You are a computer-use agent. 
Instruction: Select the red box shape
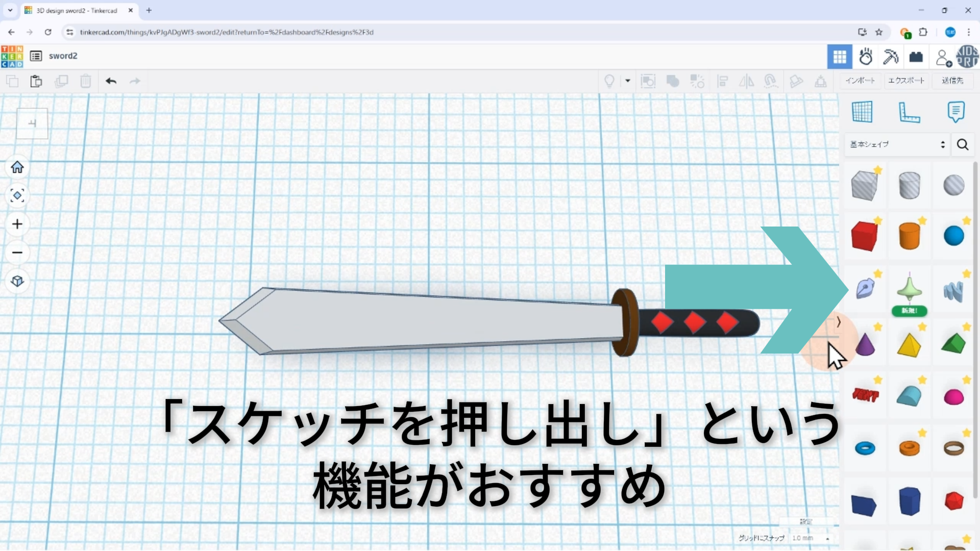pos(864,236)
